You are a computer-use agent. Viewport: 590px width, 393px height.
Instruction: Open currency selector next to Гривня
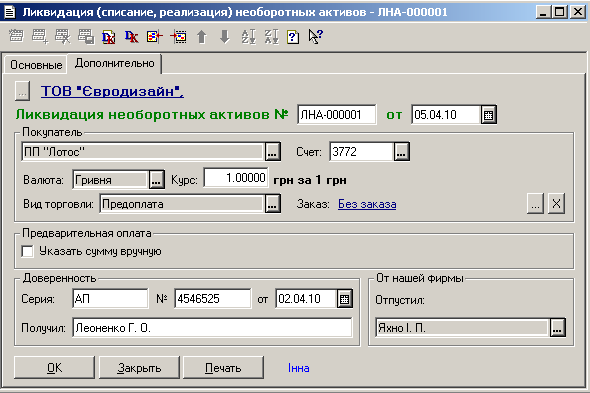[x=156, y=180]
